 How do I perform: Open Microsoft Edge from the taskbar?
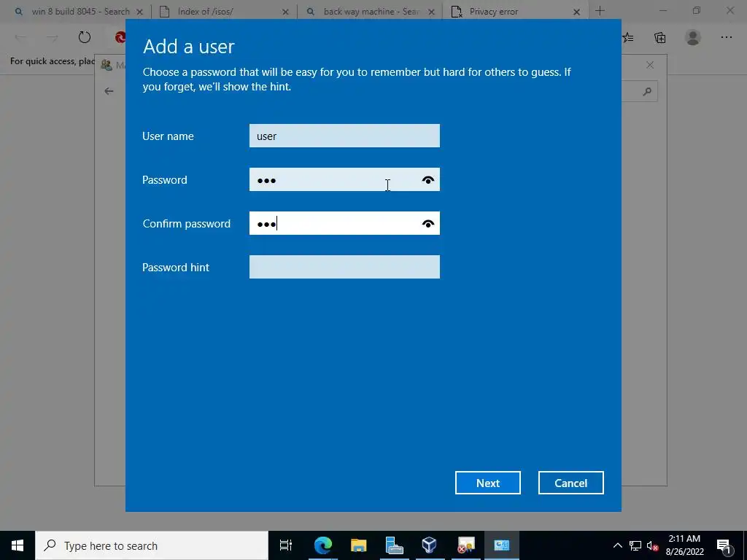tap(322, 545)
